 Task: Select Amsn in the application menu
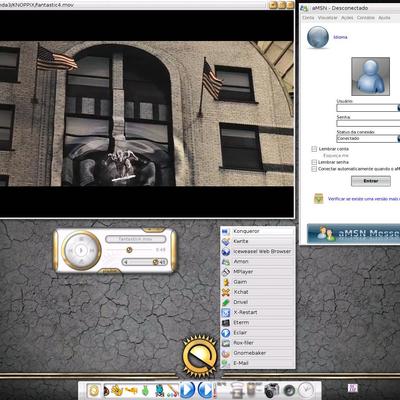coord(258,262)
